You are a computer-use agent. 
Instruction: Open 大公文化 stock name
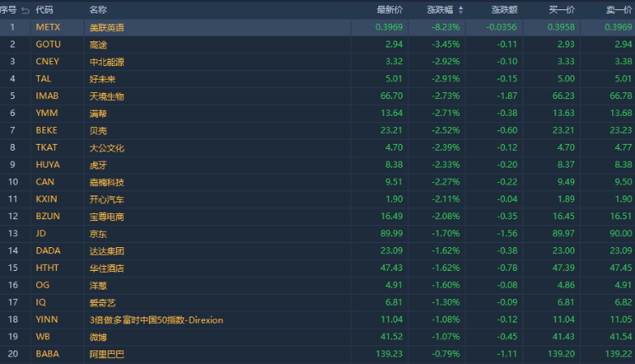[x=107, y=148]
